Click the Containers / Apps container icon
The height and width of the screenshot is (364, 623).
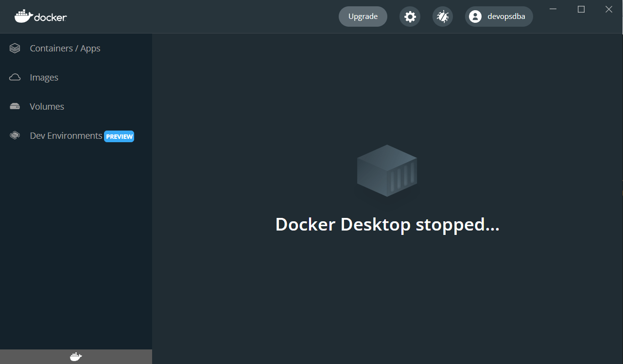(15, 48)
